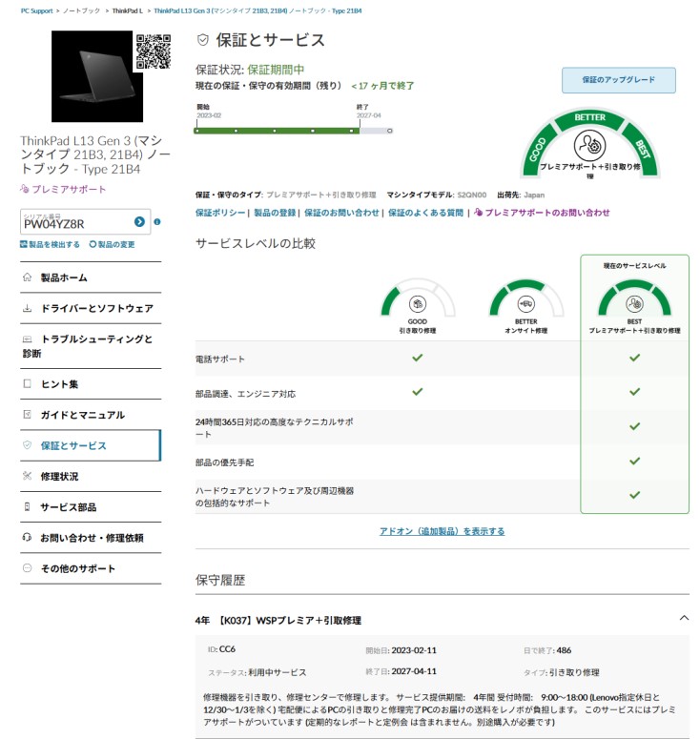Click checkmark for 部品の優先手配 under BEST
The image size is (700, 739).
pos(635,461)
